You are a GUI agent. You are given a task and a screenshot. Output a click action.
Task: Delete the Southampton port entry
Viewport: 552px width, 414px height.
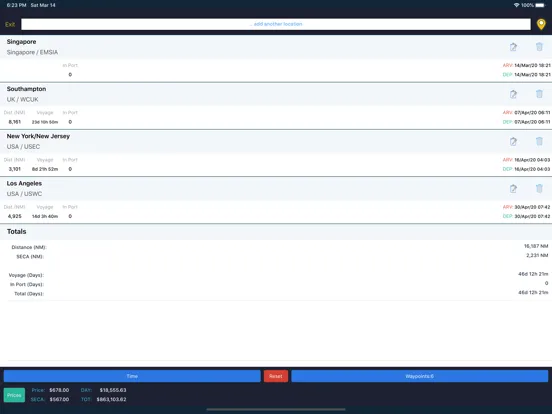point(539,94)
